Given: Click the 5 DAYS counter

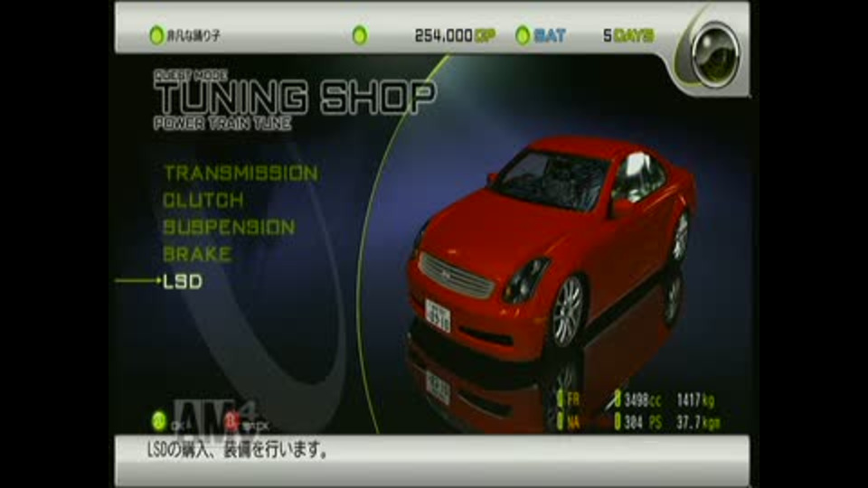Looking at the screenshot, I should (x=628, y=35).
